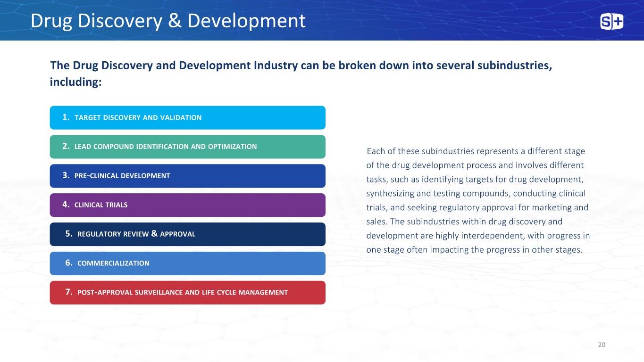Select the Commercialization bar

pyautogui.click(x=187, y=263)
